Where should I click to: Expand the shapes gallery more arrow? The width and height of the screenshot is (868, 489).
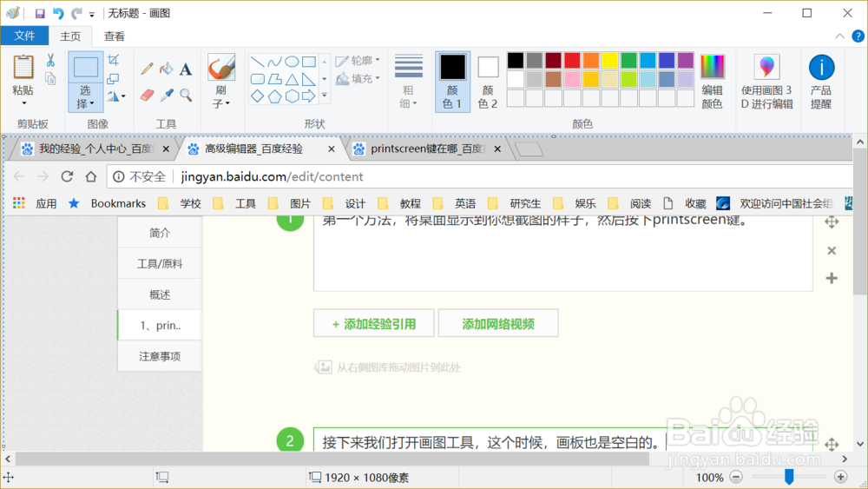click(x=325, y=96)
